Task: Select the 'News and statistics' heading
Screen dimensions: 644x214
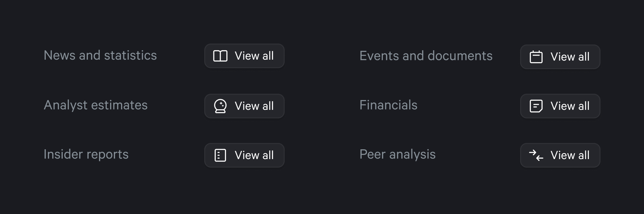Action: [x=100, y=56]
